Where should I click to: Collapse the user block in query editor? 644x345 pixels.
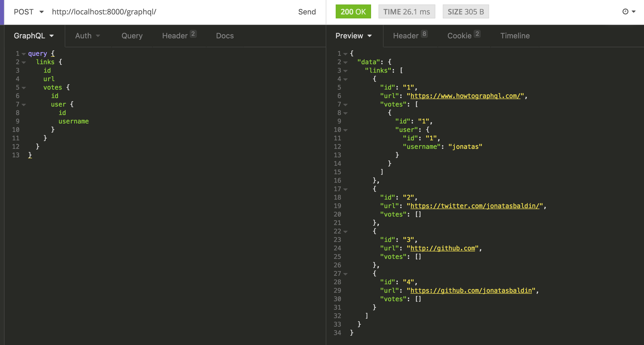click(x=24, y=105)
